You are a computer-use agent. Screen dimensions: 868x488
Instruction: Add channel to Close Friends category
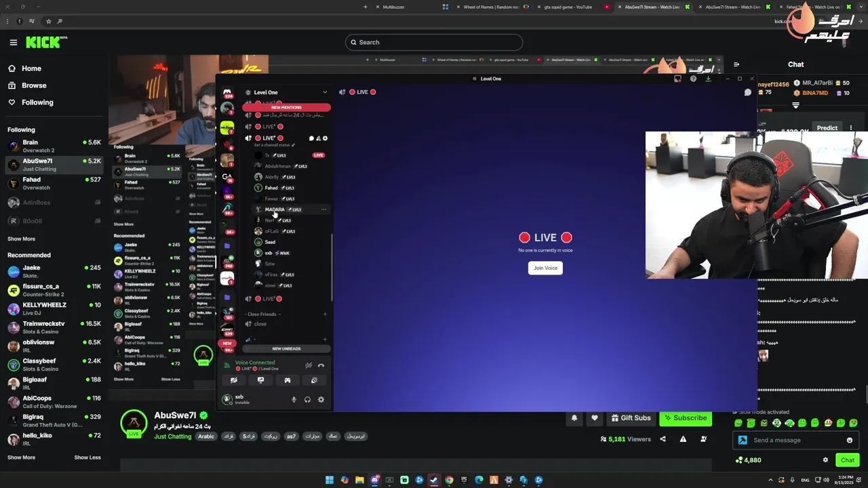(x=325, y=314)
